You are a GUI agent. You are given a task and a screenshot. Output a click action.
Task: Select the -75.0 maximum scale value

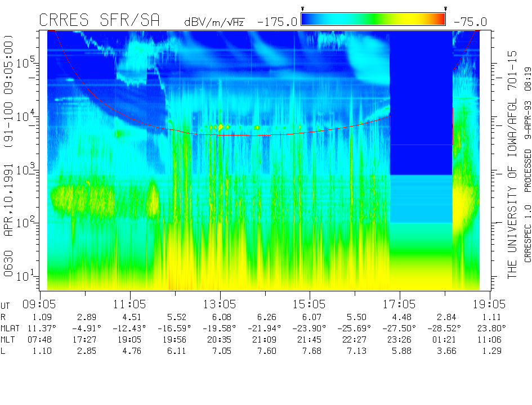[469, 22]
